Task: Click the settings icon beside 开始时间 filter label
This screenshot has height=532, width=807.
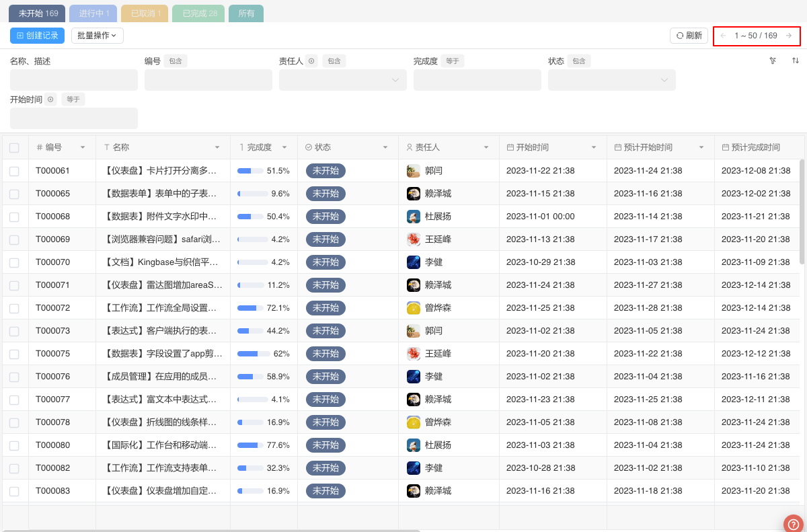Action: click(50, 100)
